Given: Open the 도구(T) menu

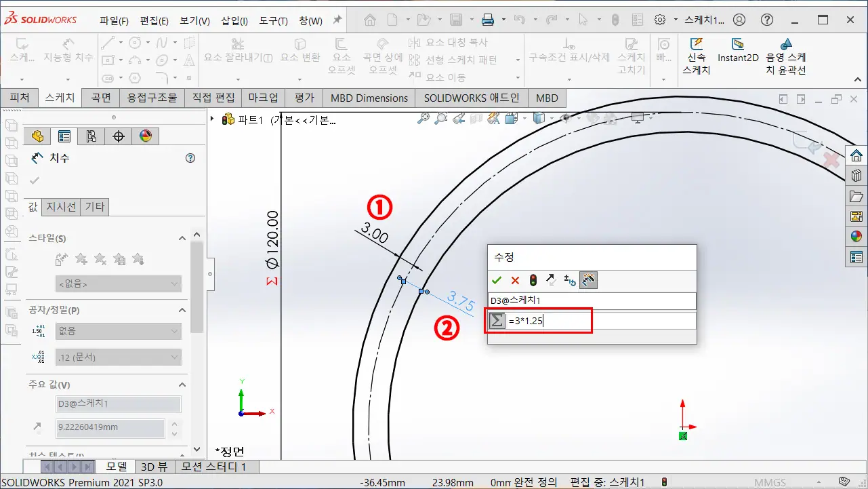Looking at the screenshot, I should pyautogui.click(x=273, y=20).
